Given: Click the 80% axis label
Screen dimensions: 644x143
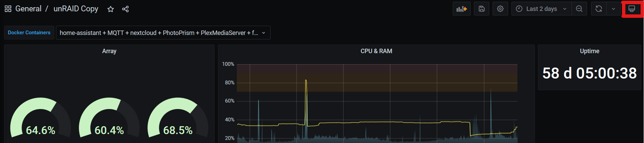Looking at the screenshot, I should [x=229, y=83].
